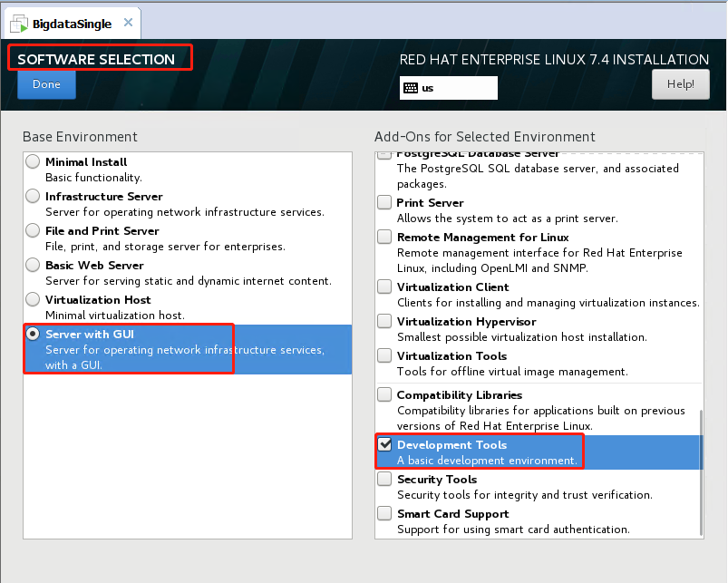Click 'Support for using smart card authentication.'
Screen dimensions: 728x583
513,530
